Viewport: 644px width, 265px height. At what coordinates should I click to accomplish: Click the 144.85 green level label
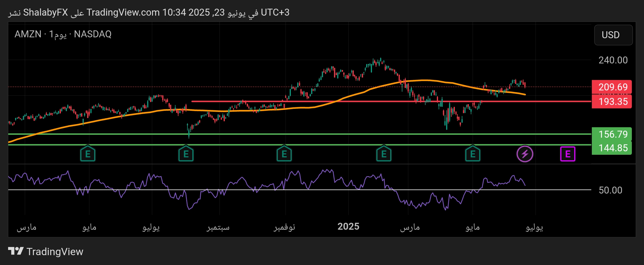[612, 148]
